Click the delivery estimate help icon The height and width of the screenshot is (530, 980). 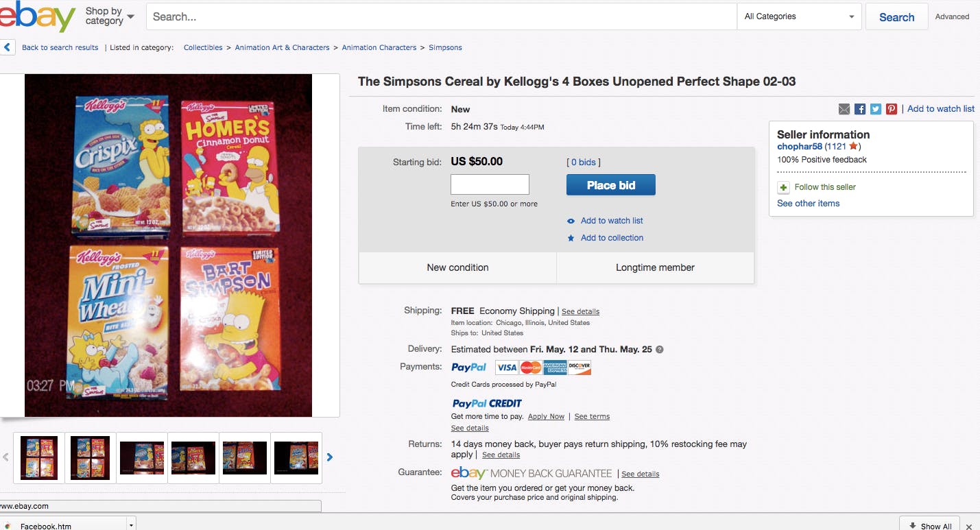[x=660, y=350]
